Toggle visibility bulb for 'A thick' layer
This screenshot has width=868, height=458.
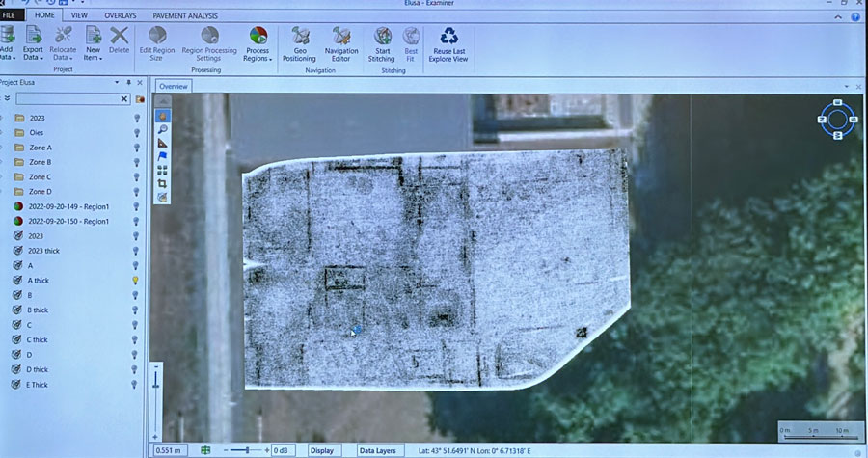[x=137, y=280]
